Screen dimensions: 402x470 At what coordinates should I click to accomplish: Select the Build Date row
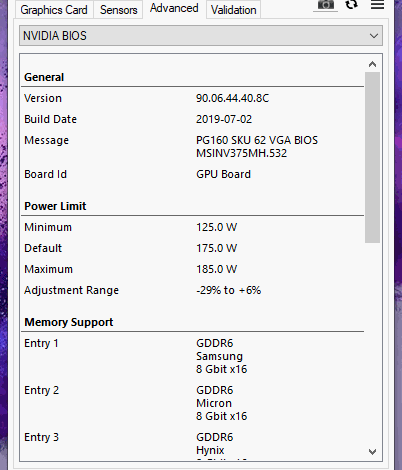click(192, 119)
